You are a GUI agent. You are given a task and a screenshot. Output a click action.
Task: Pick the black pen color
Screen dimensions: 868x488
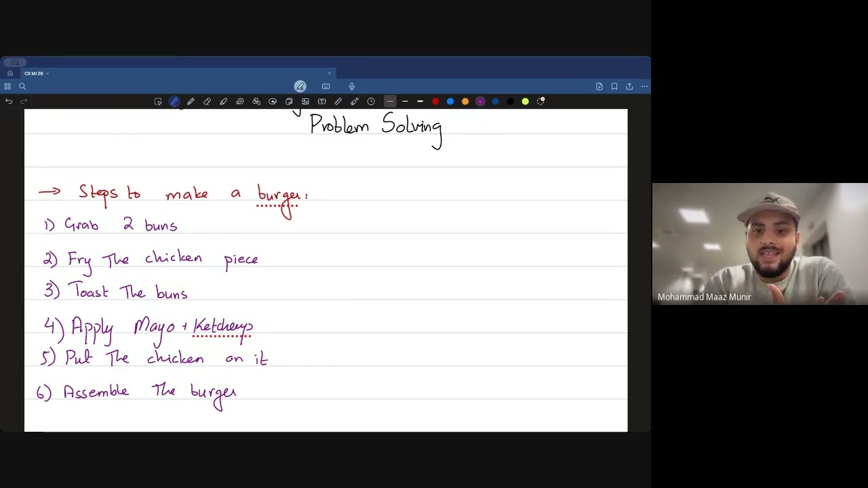[510, 101]
